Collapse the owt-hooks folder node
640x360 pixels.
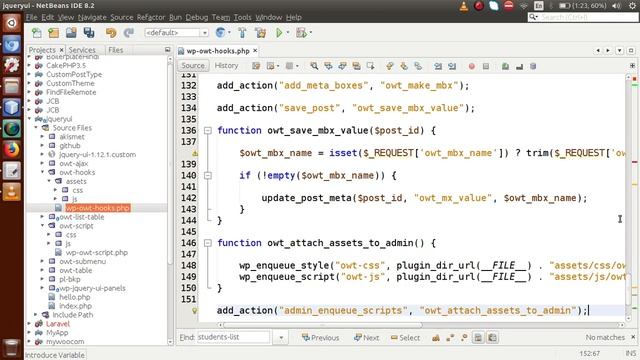click(42, 172)
